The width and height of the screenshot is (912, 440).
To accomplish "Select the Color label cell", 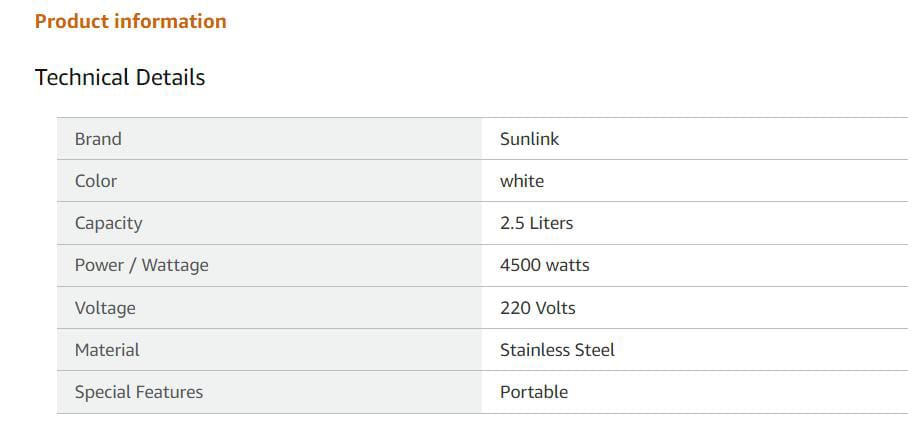I will click(x=269, y=181).
